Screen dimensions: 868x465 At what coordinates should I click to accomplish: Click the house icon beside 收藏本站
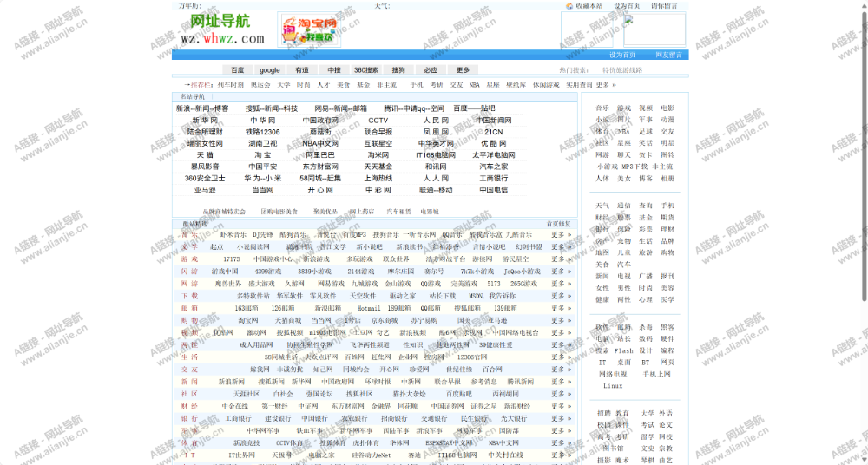click(569, 5)
